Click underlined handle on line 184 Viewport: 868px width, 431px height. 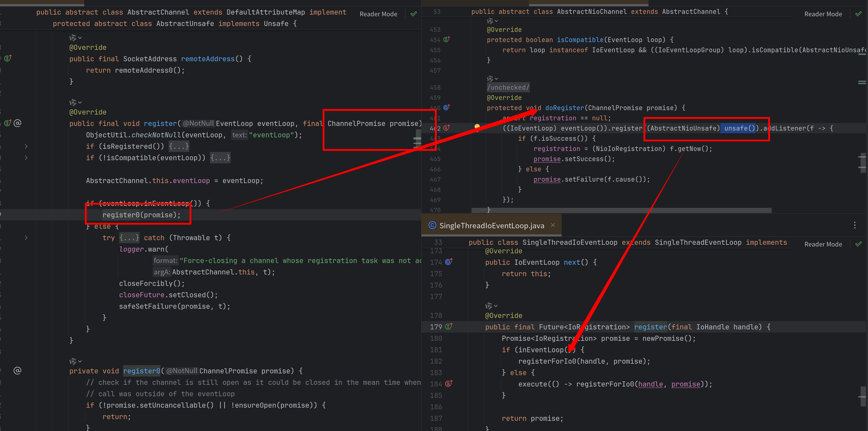[x=650, y=384]
